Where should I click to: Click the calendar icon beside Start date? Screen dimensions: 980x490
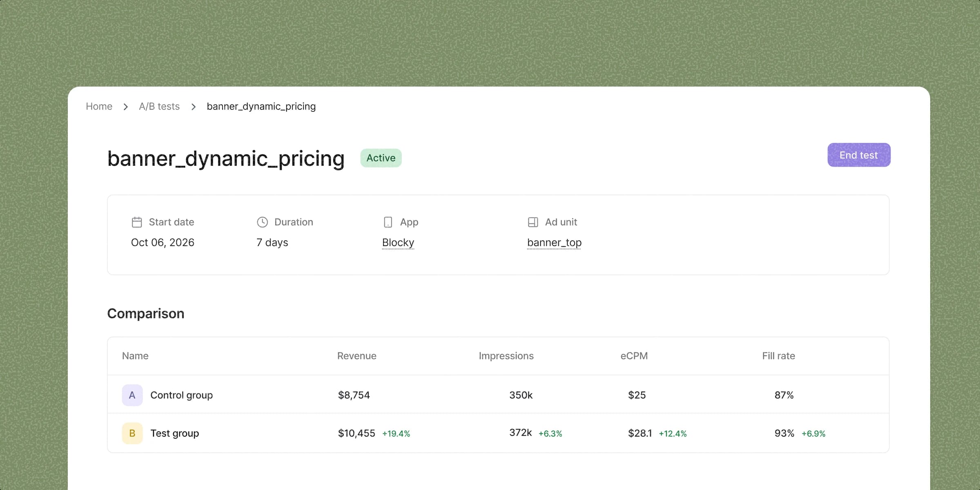(x=137, y=222)
